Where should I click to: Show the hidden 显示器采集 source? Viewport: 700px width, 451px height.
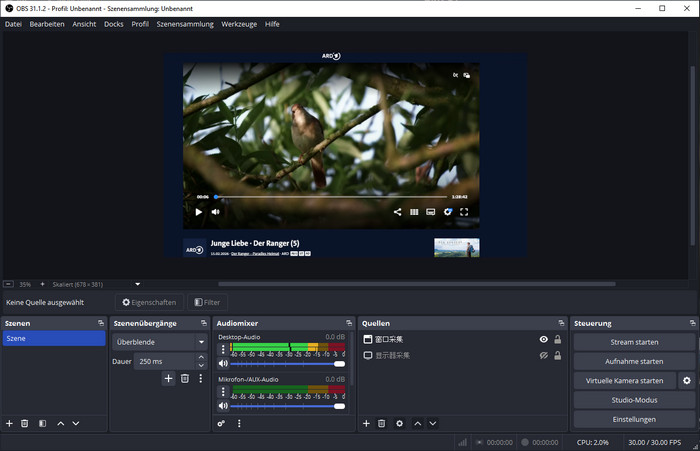[544, 355]
